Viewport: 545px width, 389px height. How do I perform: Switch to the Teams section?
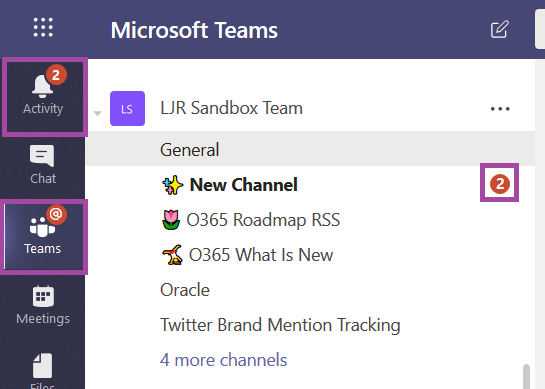pyautogui.click(x=42, y=236)
